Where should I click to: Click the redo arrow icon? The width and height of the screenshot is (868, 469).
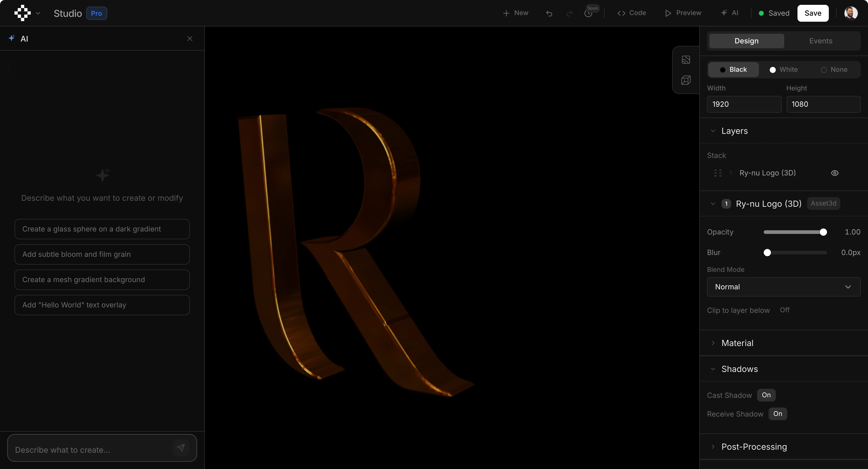coord(569,13)
